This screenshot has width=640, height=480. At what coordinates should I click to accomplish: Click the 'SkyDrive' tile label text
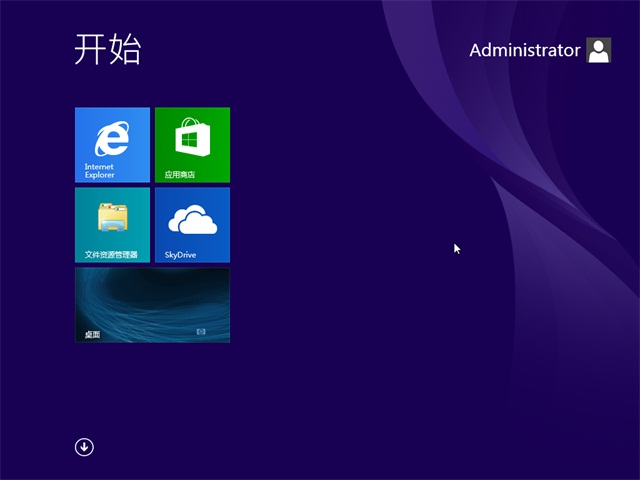coord(180,255)
